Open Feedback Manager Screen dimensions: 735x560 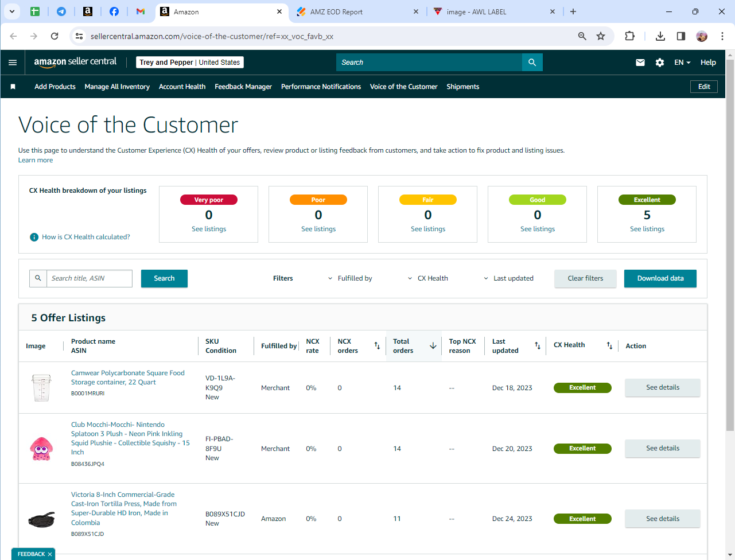243,87
